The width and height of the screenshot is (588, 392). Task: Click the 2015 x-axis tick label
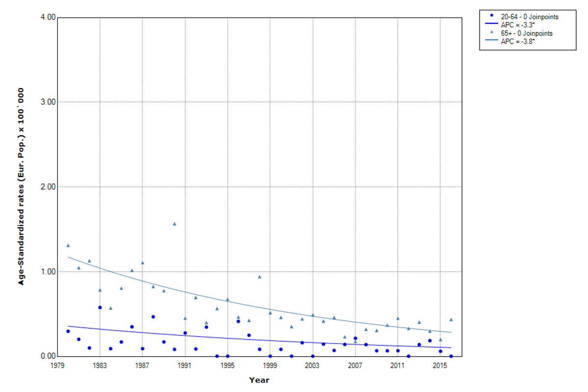(440, 366)
